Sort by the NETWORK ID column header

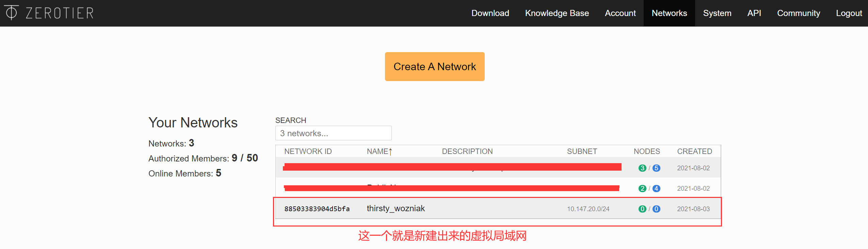click(308, 151)
